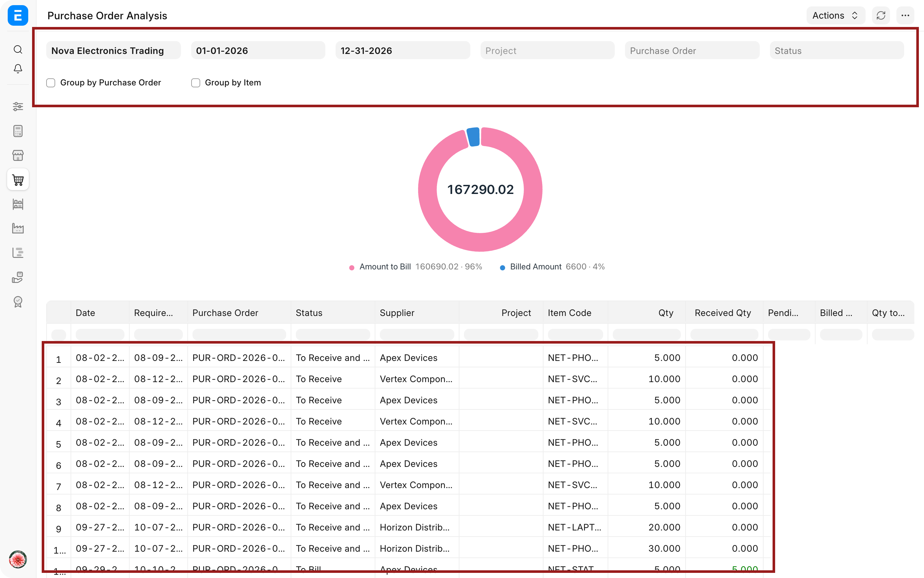This screenshot has width=924, height=578.
Task: Click NET-LAPT... item code cell
Action: (574, 527)
